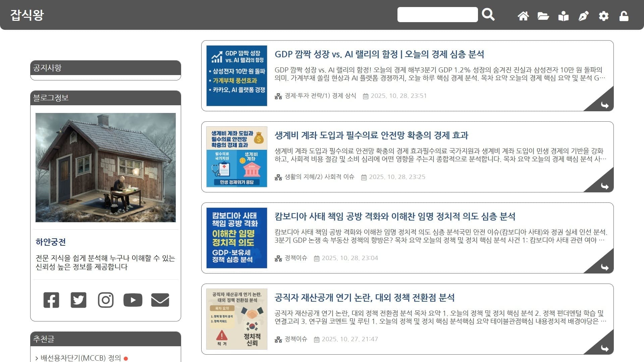The width and height of the screenshot is (644, 362).
Task: Click the 추천글 sidebar header
Action: point(106,339)
